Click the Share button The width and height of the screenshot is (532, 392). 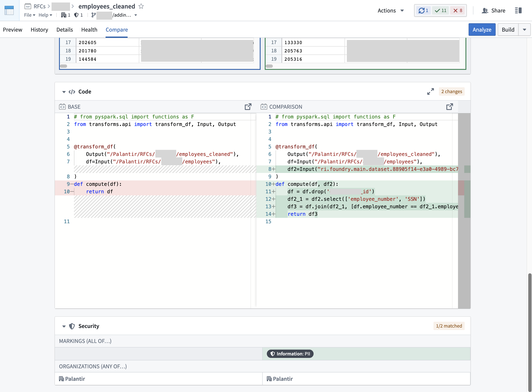click(493, 10)
